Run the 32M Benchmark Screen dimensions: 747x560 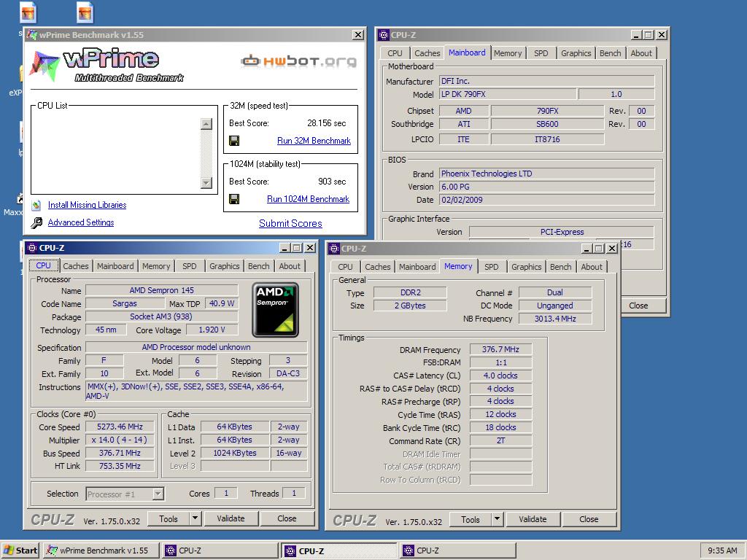[x=314, y=141]
